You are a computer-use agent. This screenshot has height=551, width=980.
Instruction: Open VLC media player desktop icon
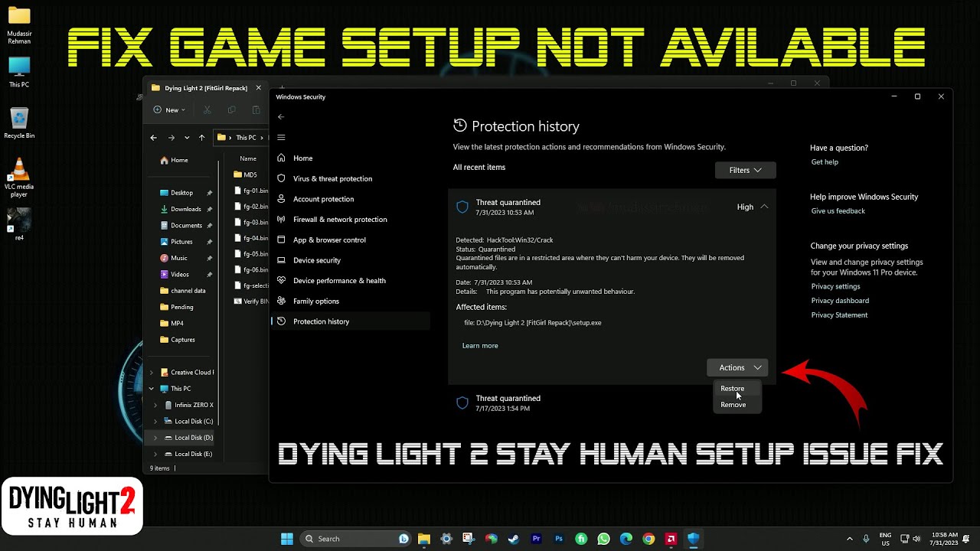19,178
